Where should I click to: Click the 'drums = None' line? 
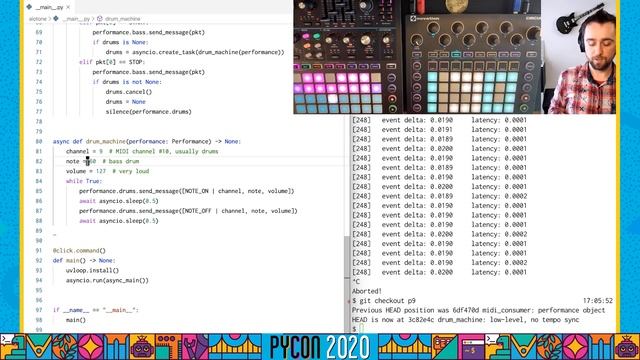[x=125, y=102]
